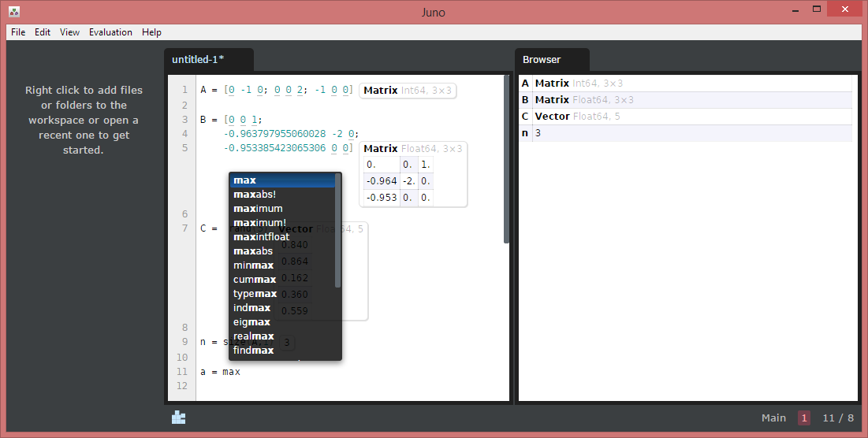
Task: Minimize the Juno window
Action: [795, 10]
